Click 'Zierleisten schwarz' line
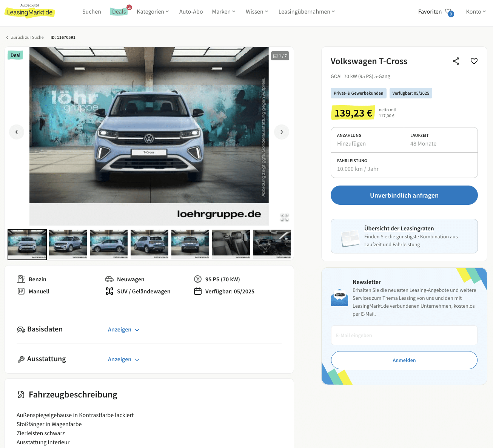The width and height of the screenshot is (493, 448). [41, 433]
